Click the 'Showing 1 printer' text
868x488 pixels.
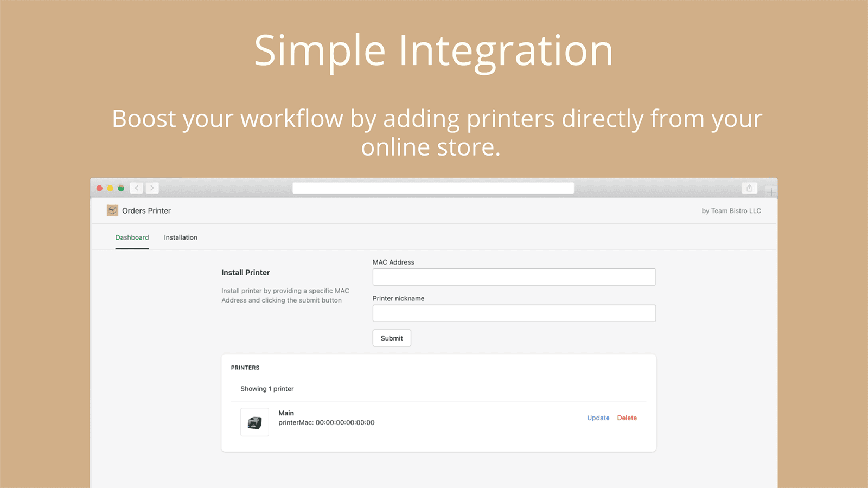267,389
